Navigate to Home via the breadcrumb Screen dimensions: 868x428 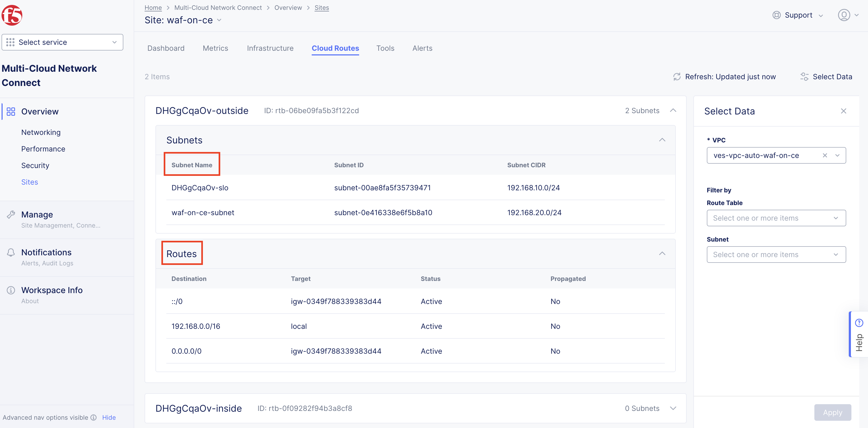click(x=153, y=8)
